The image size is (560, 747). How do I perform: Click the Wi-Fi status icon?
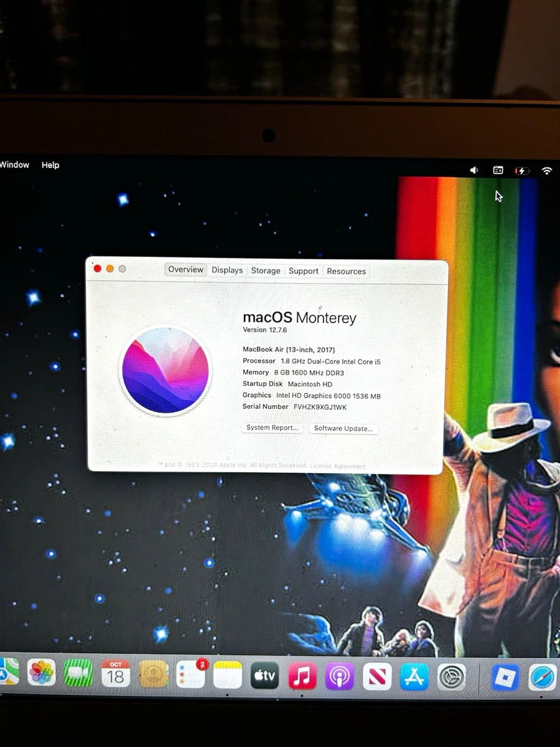547,171
